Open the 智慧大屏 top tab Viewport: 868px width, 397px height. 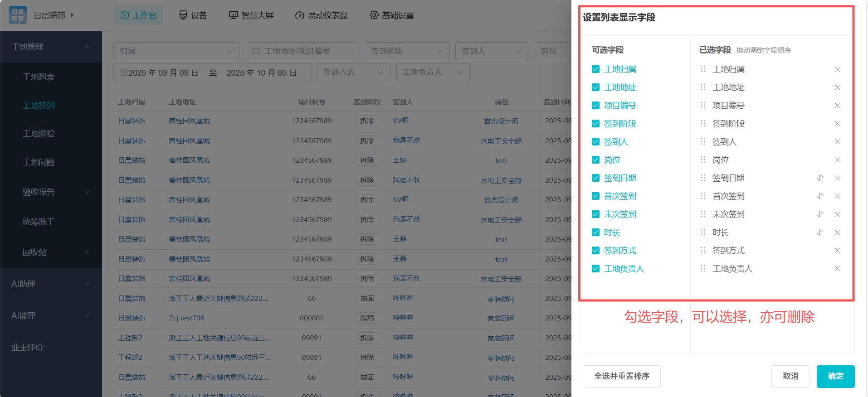click(251, 15)
